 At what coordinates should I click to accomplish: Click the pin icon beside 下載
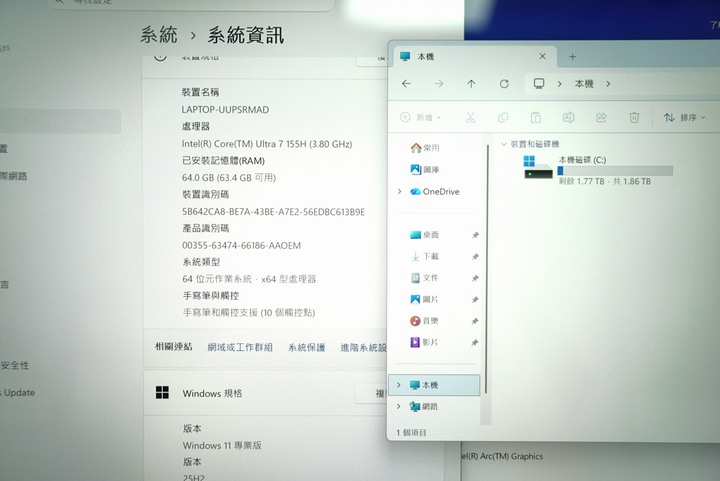(x=475, y=257)
